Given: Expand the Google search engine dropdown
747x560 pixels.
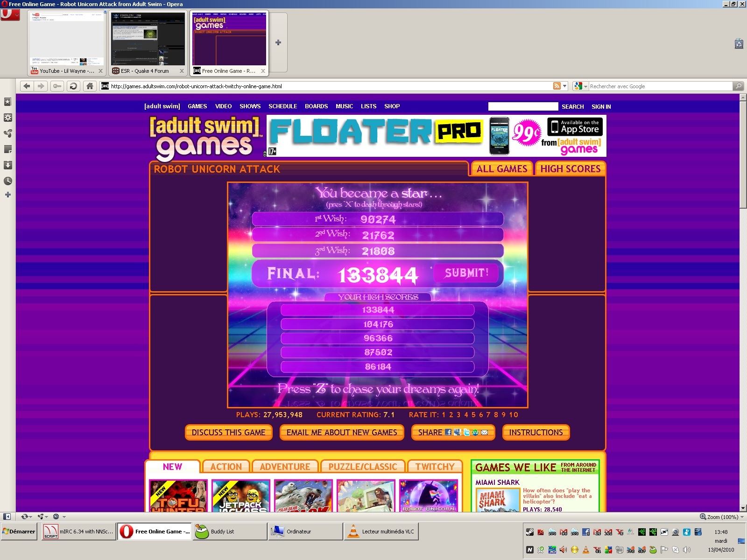Looking at the screenshot, I should [581, 86].
